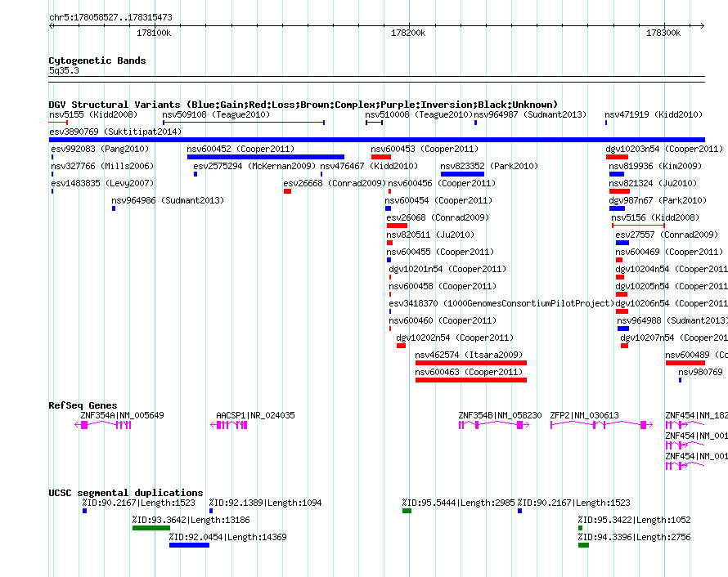Select dgv10201n54 (Cooper2011) variant
This screenshot has width=728, height=577.
point(447,269)
